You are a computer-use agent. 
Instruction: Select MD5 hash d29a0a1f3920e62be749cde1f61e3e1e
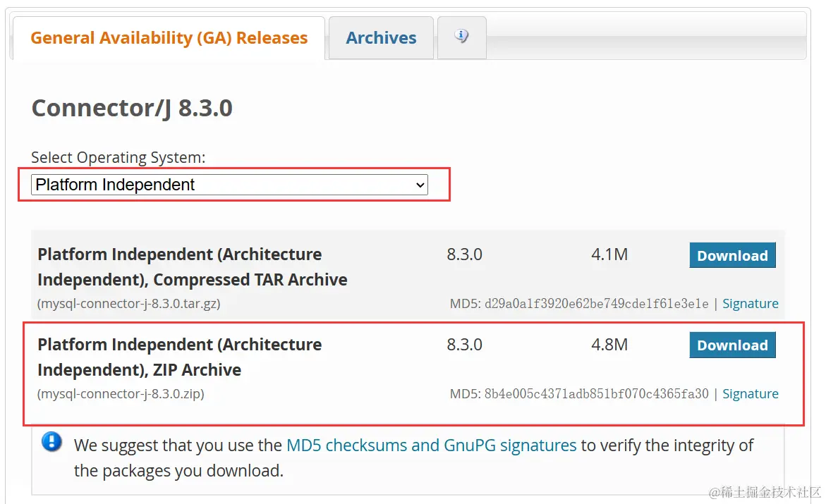[x=596, y=304]
